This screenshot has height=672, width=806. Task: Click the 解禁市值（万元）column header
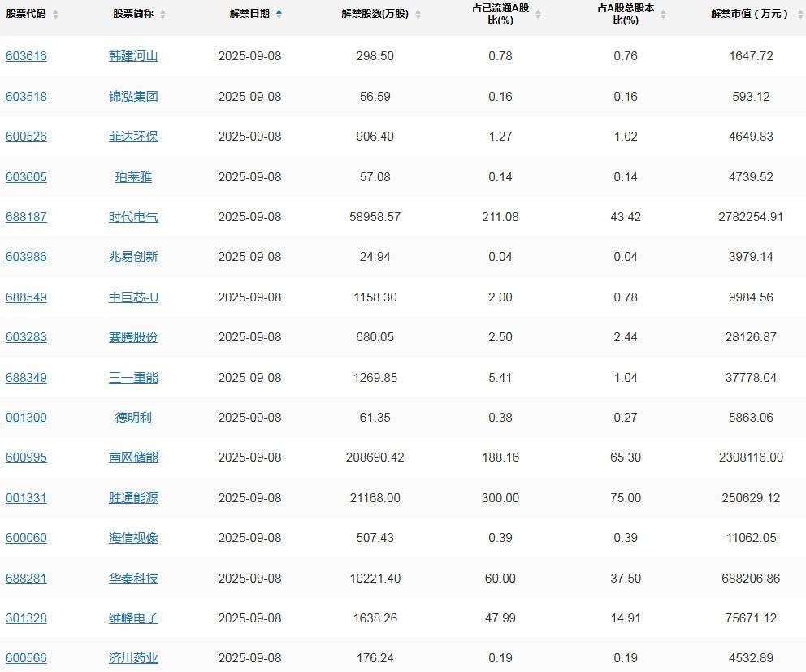[747, 14]
